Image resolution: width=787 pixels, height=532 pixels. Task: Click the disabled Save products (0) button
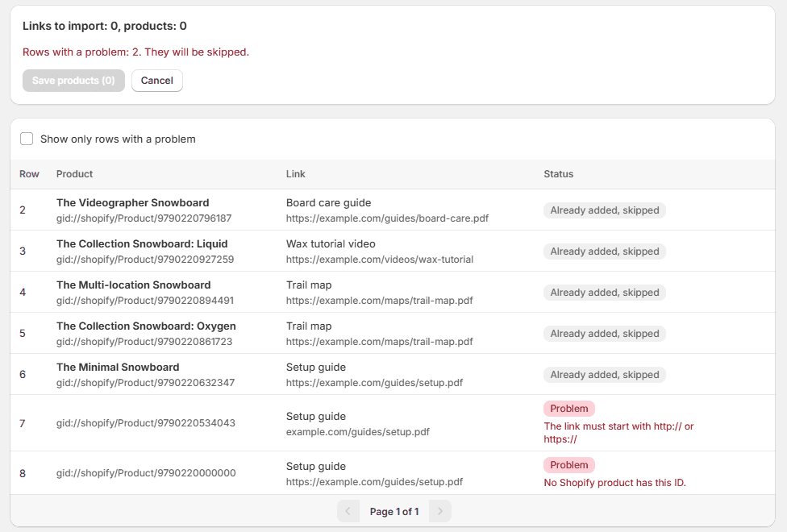pyautogui.click(x=73, y=81)
